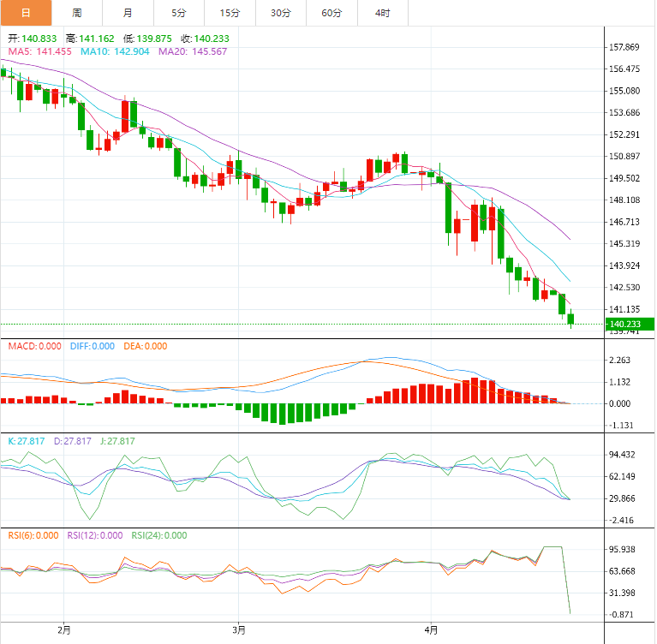Switch to the 月 monthly tab
This screenshot has width=657, height=644.
(128, 13)
